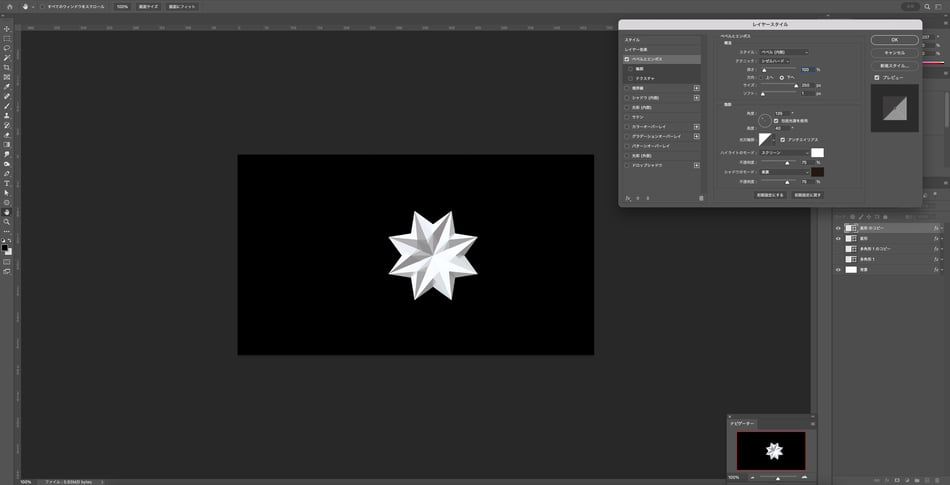Image resolution: width=950 pixels, height=485 pixels.
Task: Click the キャンセル button
Action: [x=895, y=52]
